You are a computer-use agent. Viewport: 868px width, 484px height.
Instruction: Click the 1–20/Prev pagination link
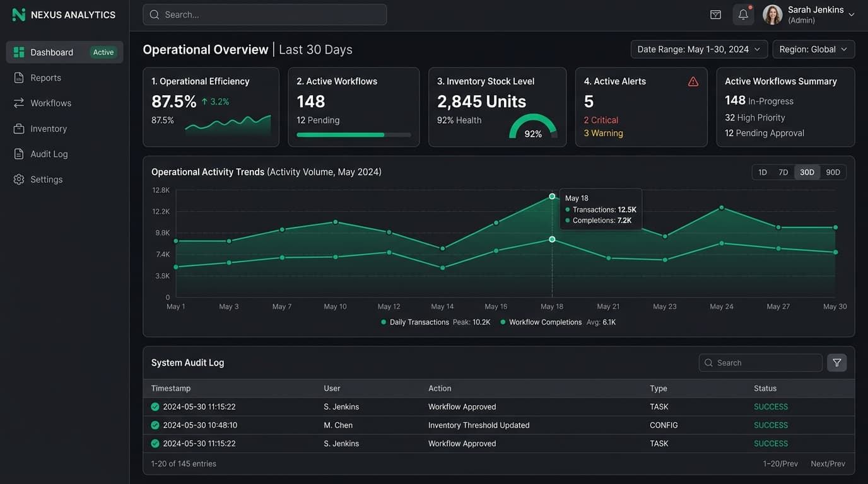[780, 464]
